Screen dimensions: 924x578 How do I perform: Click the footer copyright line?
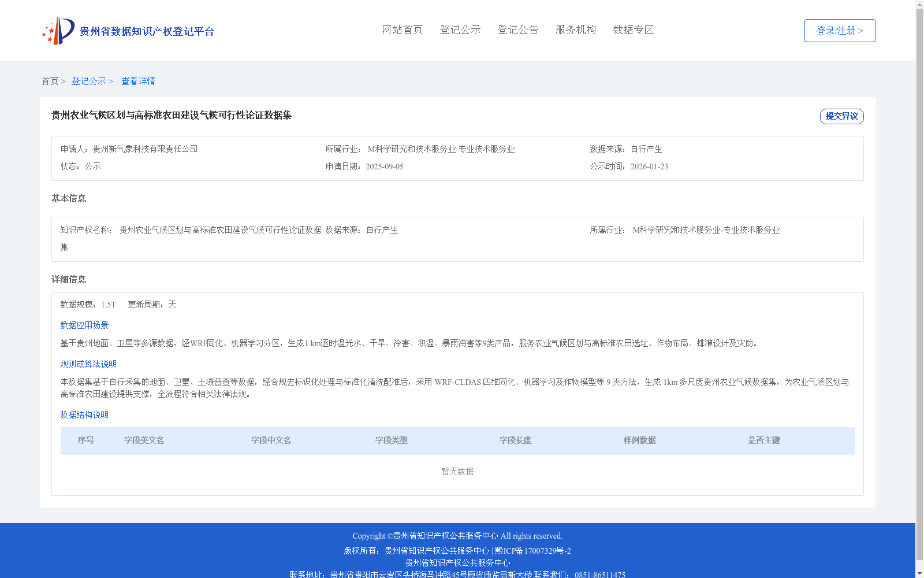click(x=457, y=536)
